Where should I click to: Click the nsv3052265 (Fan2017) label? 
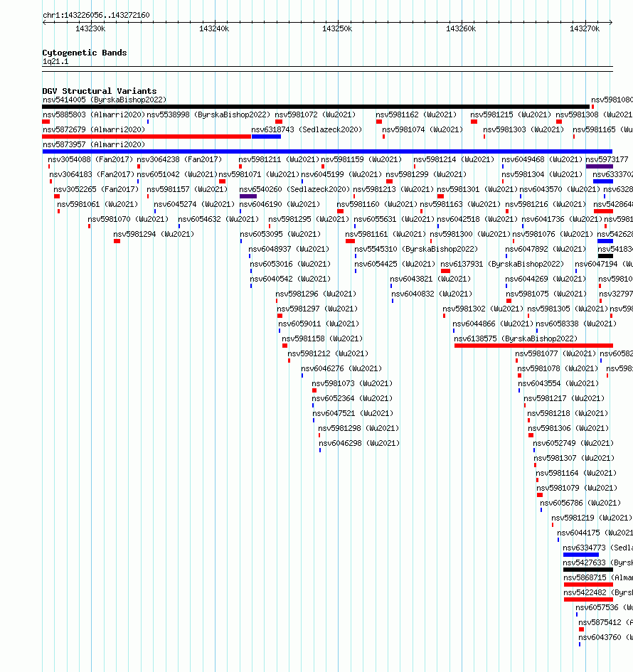click(96, 189)
